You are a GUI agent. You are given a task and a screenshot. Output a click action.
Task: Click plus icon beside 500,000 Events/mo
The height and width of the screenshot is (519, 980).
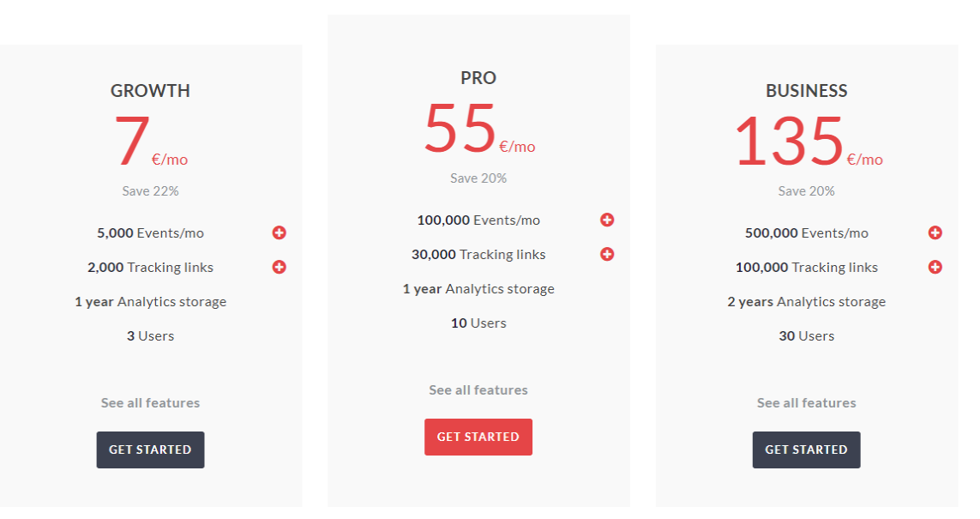pos(935,232)
